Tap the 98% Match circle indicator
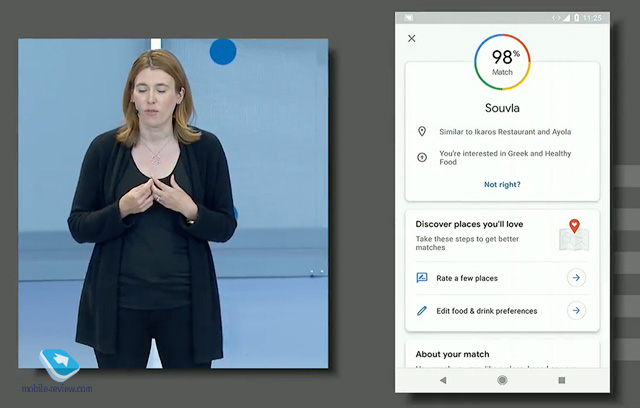Screen dimensions: 640x408 (502, 62)
